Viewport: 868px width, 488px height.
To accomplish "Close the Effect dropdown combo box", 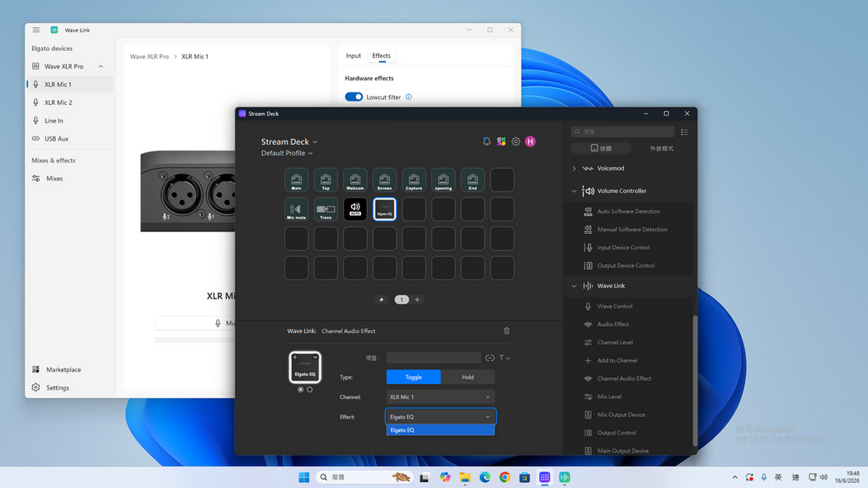I will (441, 417).
